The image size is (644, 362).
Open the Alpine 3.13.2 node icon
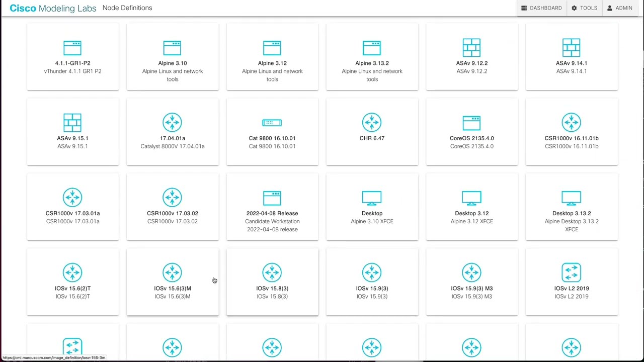[x=372, y=48]
